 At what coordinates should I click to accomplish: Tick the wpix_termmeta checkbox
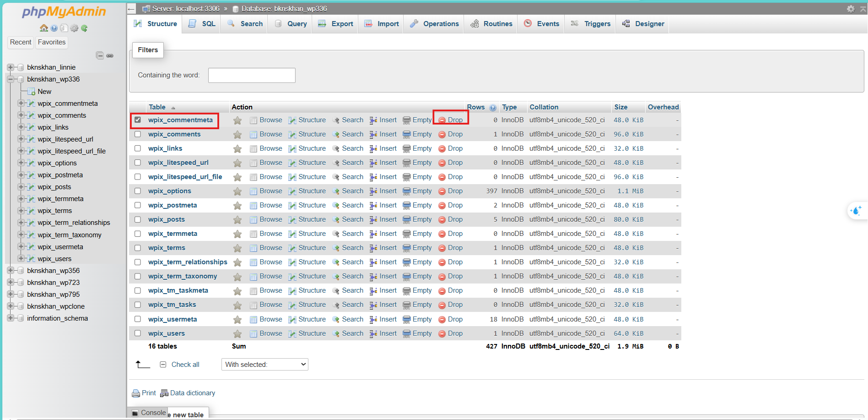[138, 234]
